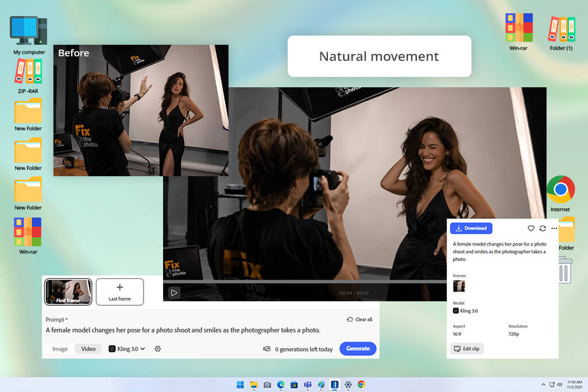Click the Edit clip button
This screenshot has width=588, height=392.
467,348
